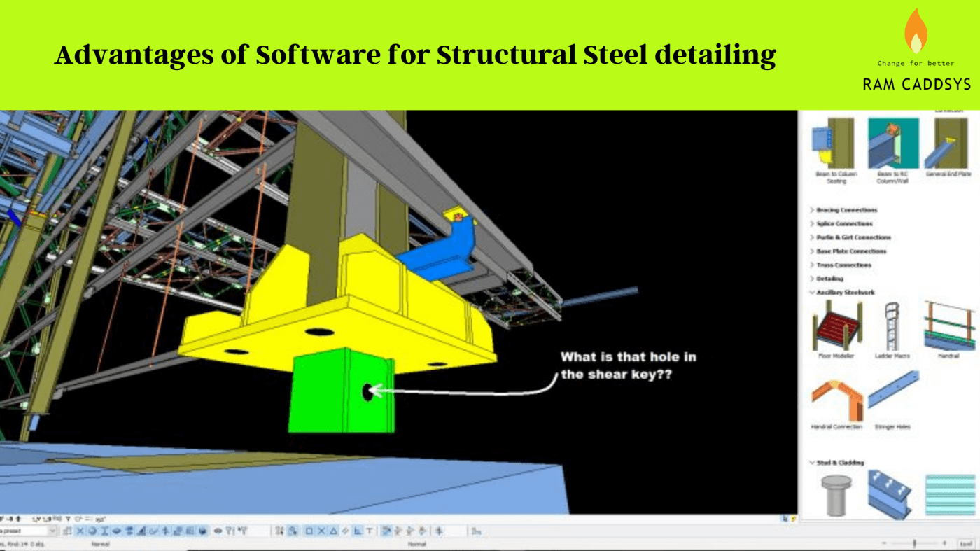Collapse the Stud & Cladding group
The image size is (980, 551).
tap(837, 463)
